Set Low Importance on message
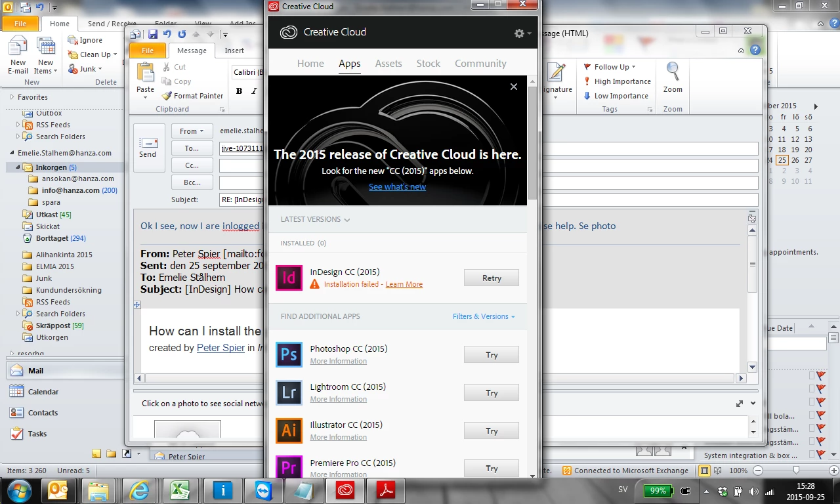Image resolution: width=840 pixels, height=504 pixels. pos(616,96)
